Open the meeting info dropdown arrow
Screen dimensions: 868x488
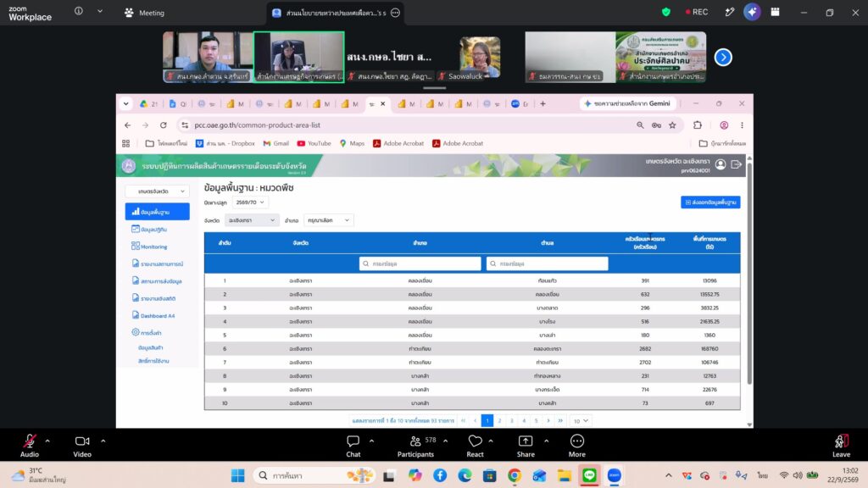pyautogui.click(x=100, y=11)
